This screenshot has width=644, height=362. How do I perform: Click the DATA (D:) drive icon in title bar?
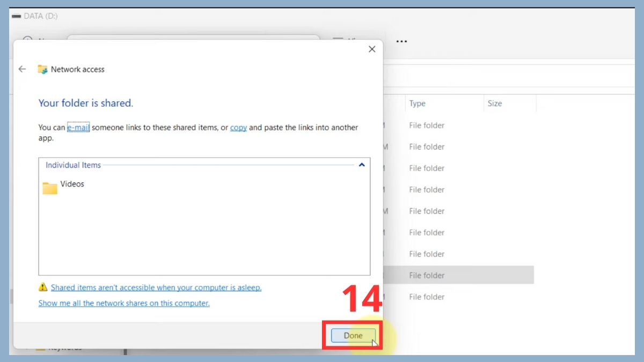tap(16, 16)
